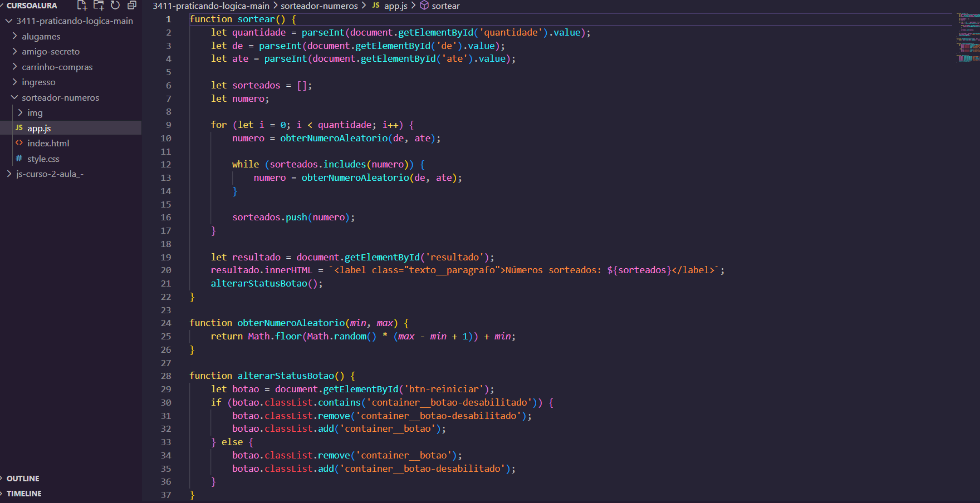Click 'resultado.innerHTML' on line 20
This screenshot has width=980, height=503.
click(262, 270)
